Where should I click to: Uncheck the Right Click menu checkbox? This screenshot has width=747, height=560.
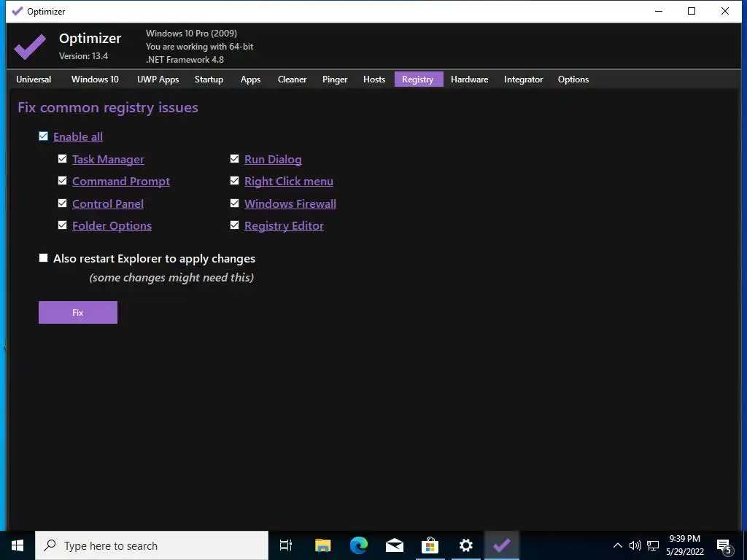click(234, 181)
